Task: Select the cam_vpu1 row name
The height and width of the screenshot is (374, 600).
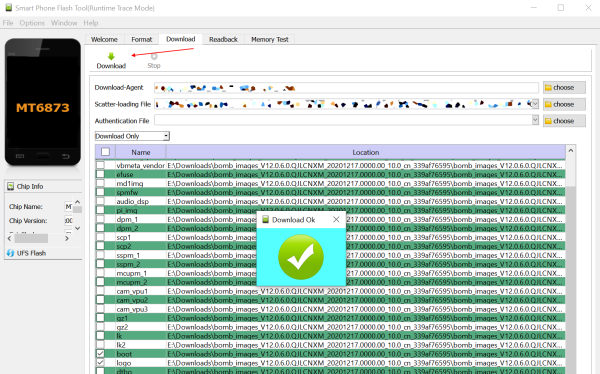Action: click(132, 291)
